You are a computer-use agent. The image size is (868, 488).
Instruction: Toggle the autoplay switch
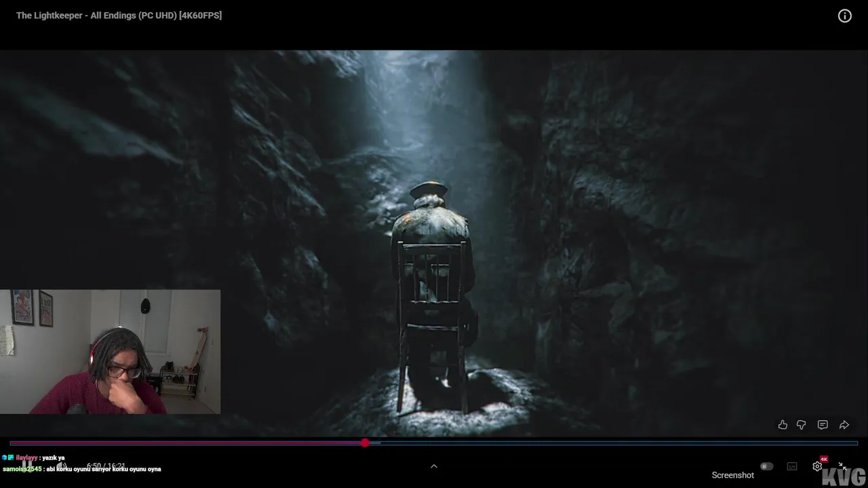click(x=766, y=466)
